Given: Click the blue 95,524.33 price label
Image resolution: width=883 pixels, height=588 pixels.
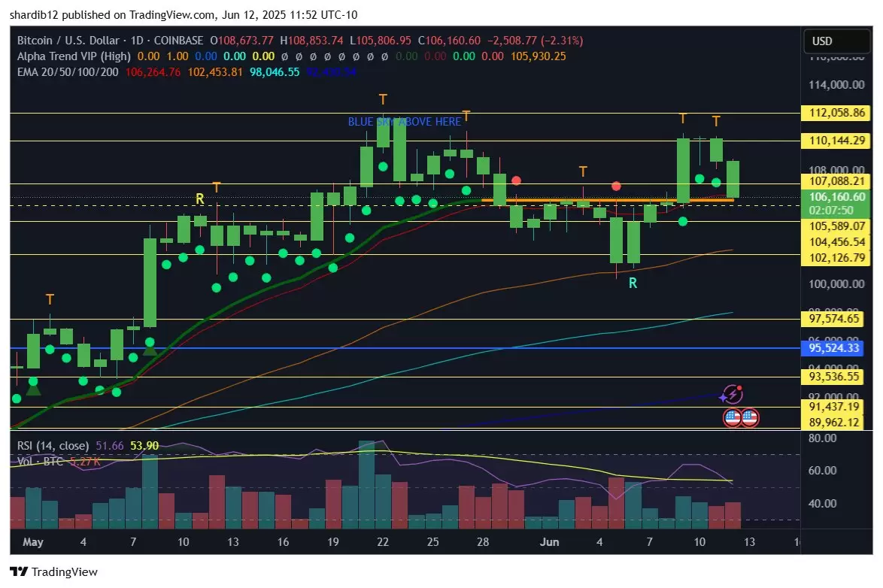Looking at the screenshot, I should [833, 348].
